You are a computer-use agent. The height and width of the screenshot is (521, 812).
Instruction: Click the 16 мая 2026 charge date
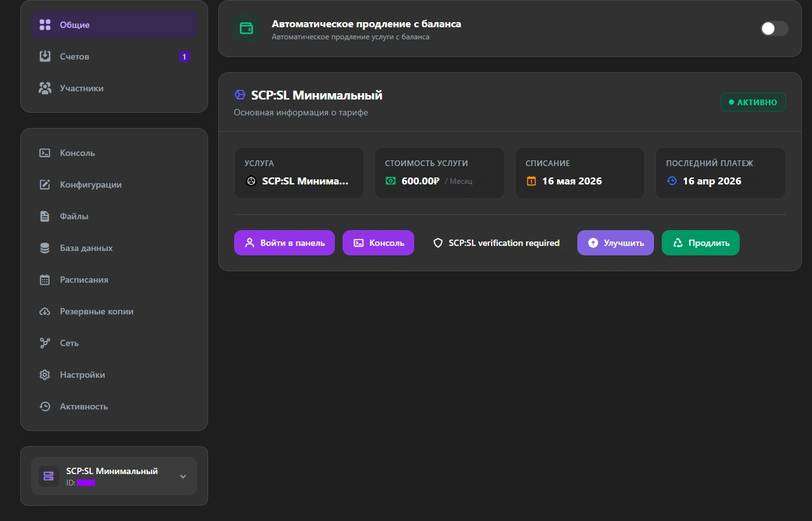tap(572, 181)
